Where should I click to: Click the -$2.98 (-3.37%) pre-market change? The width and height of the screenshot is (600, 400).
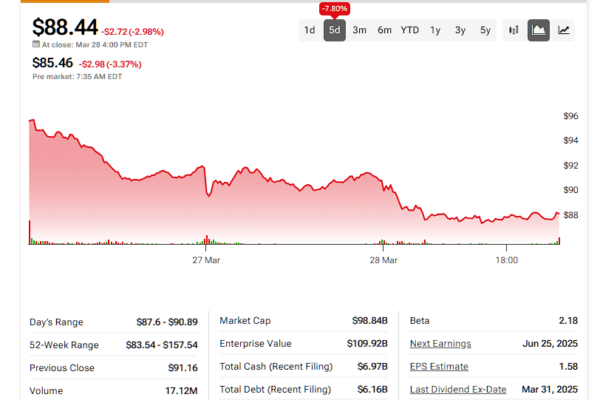click(x=110, y=64)
